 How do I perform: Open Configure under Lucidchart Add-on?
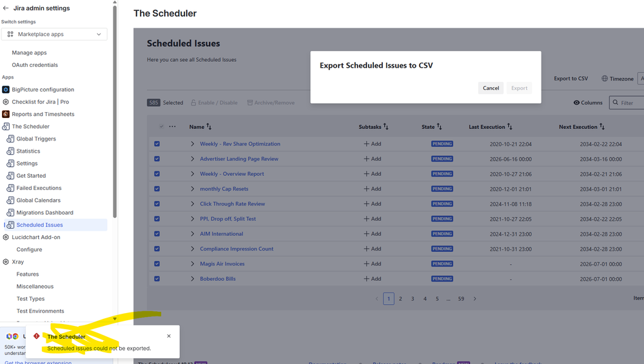click(x=29, y=249)
